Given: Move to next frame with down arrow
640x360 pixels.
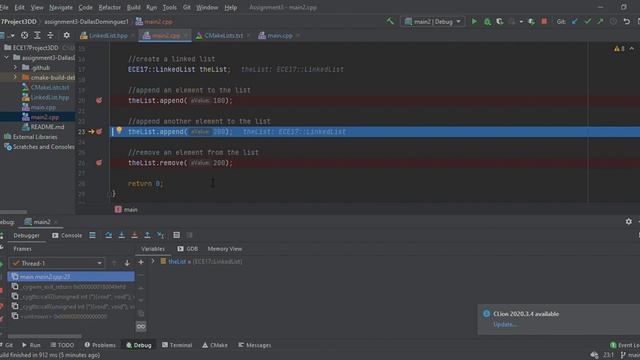Looking at the screenshot, I should pyautogui.click(x=127, y=263).
